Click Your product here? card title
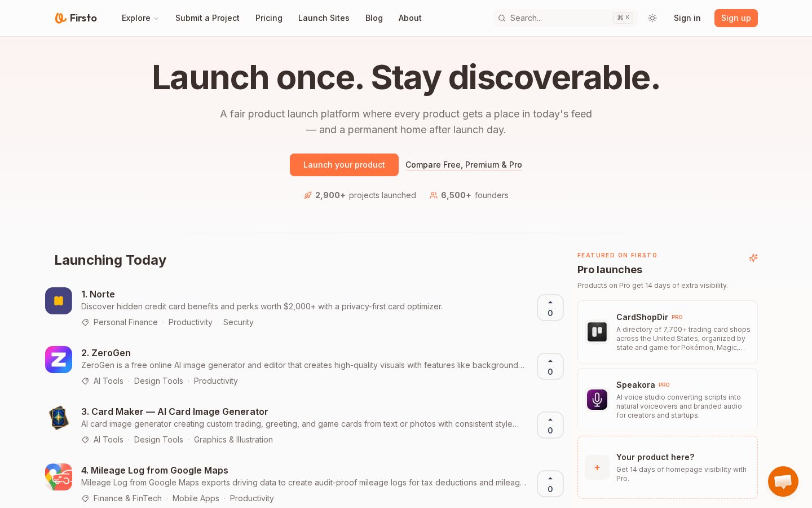This screenshot has width=812, height=508. click(x=655, y=457)
